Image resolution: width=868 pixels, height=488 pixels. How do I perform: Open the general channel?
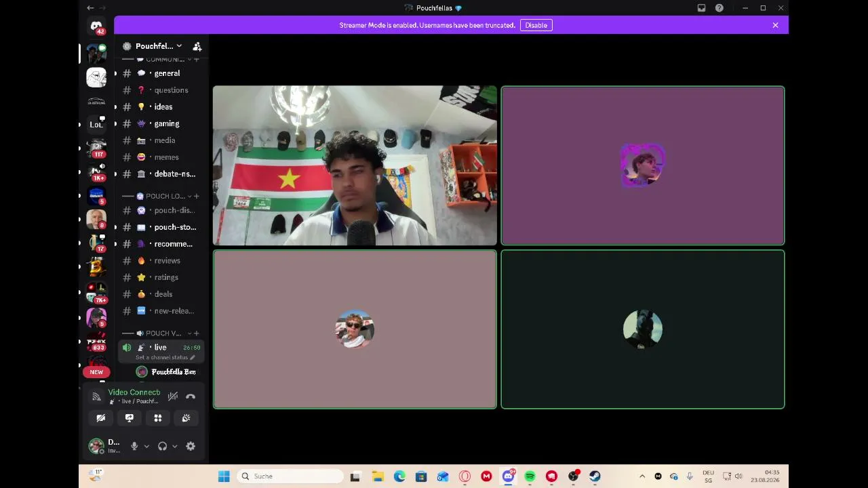(x=161, y=73)
